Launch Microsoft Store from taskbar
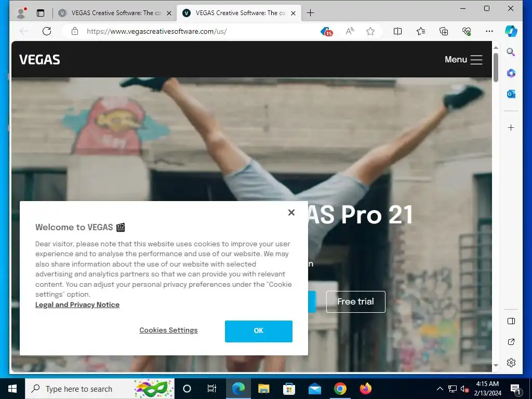532x399 pixels. pyautogui.click(x=289, y=389)
